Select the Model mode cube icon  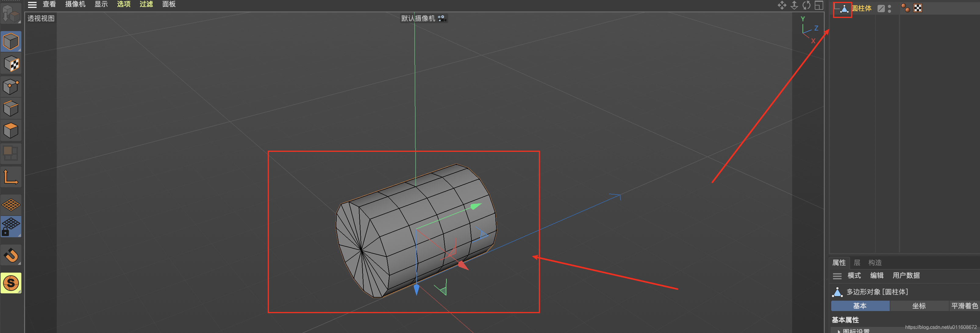(x=11, y=41)
